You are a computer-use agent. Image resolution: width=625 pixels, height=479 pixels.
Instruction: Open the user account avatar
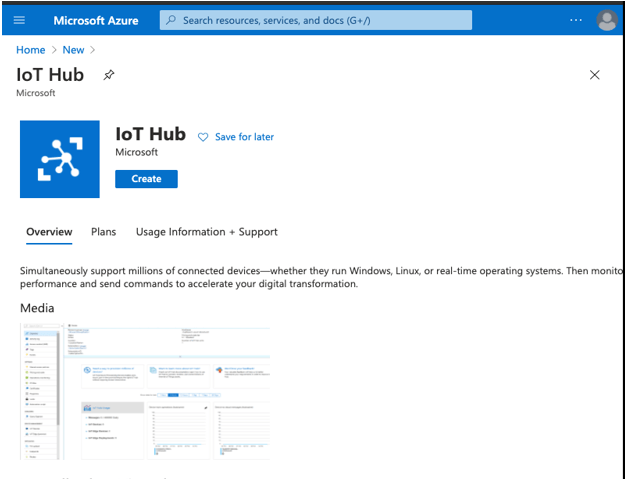(607, 20)
